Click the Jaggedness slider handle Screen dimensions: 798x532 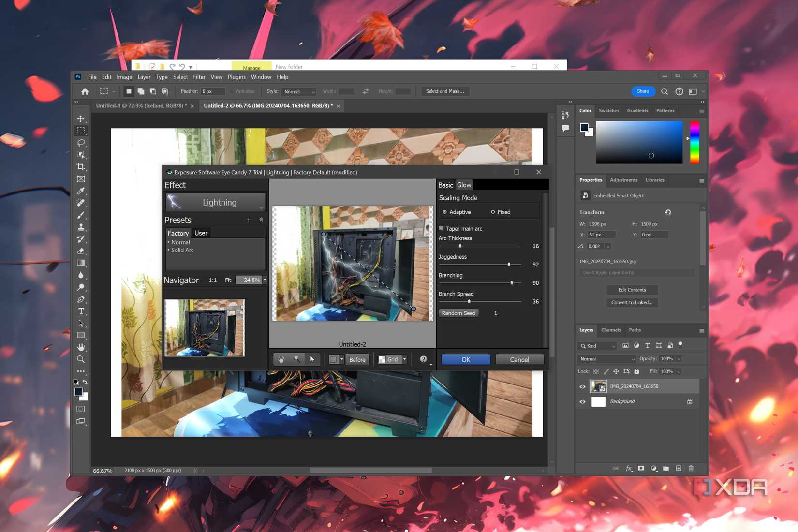(x=509, y=265)
